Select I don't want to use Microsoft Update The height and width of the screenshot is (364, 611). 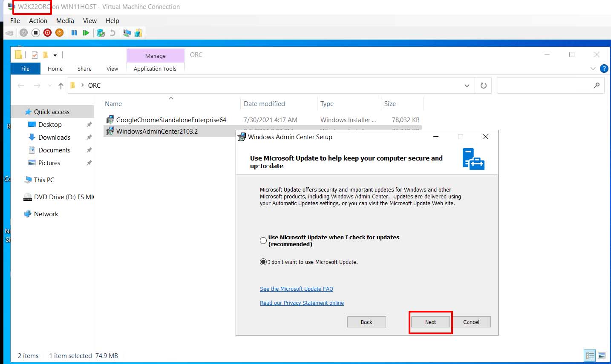[263, 262]
